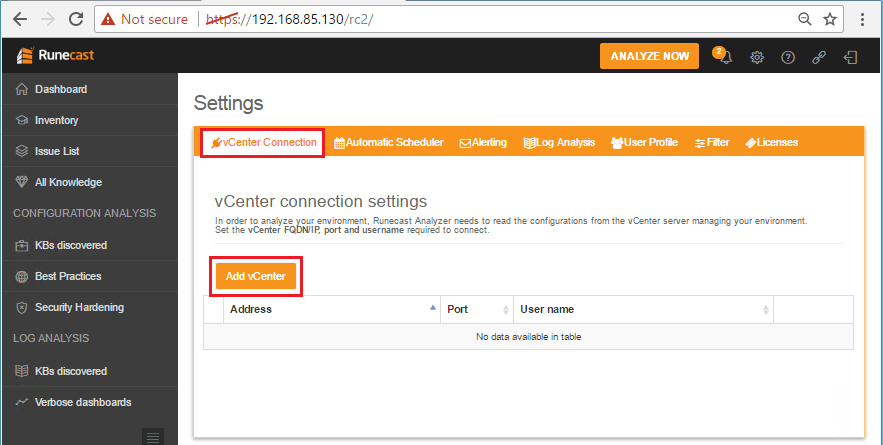Click the briefcase icon for Configuration KBs discovered

point(21,246)
